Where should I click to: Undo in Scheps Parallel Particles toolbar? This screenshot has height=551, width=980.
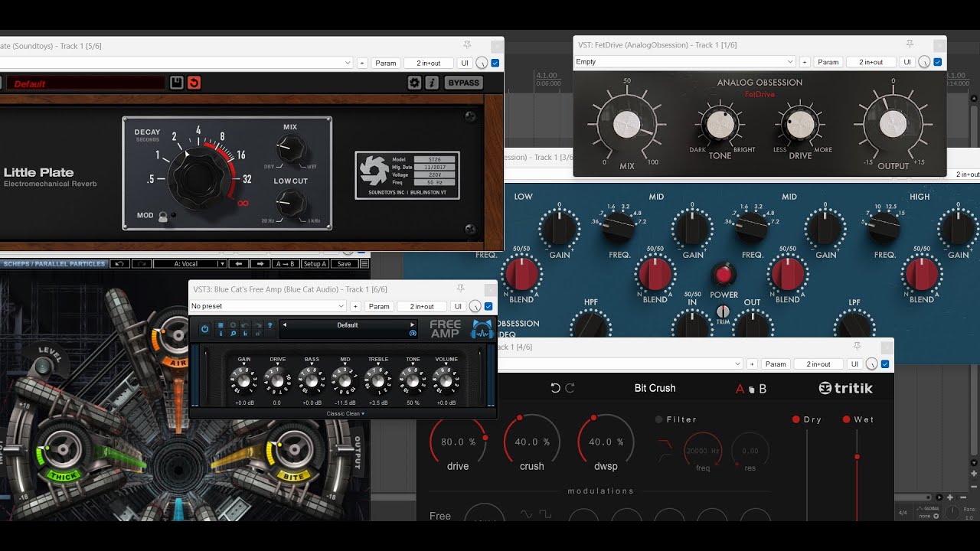coord(119,264)
